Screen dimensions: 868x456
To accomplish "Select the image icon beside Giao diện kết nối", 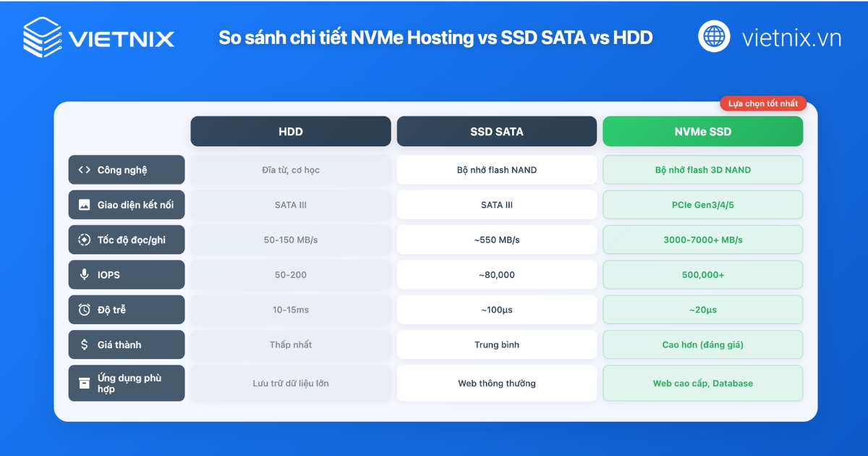I will [x=83, y=205].
